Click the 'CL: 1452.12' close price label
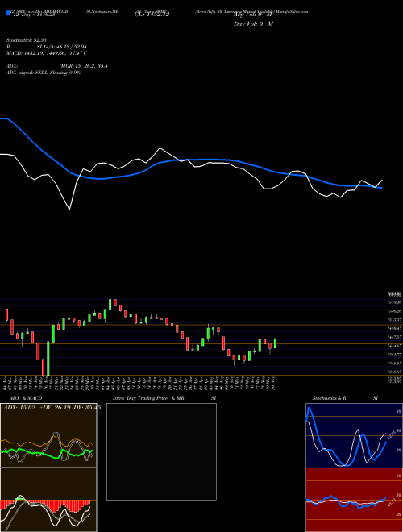This screenshot has width=403, height=532. click(x=152, y=15)
